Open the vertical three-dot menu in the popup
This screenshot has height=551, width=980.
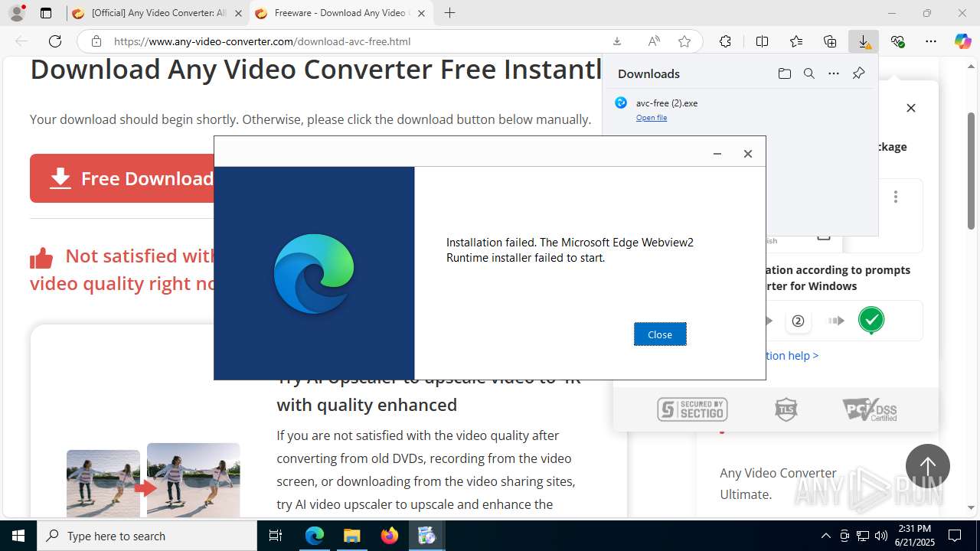point(895,197)
